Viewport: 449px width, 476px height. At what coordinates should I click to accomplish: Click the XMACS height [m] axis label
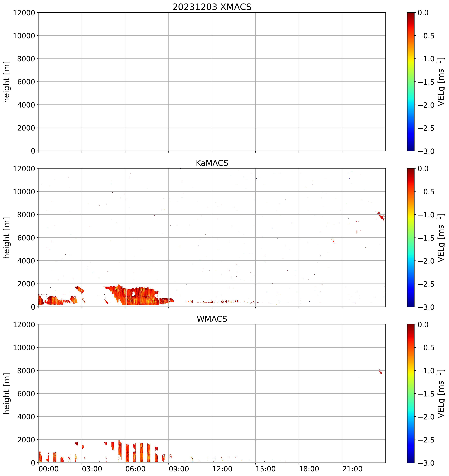click(6, 82)
